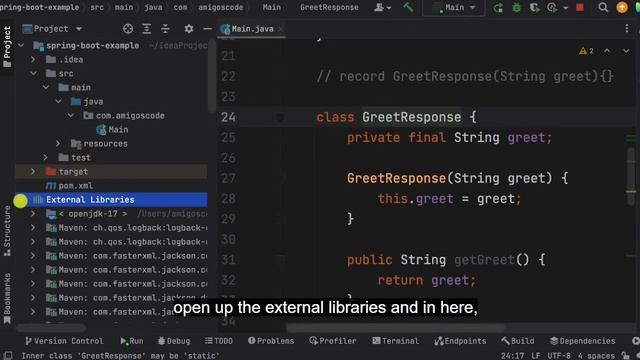
Task: Click getGreet method name on line 31
Action: (x=484, y=260)
